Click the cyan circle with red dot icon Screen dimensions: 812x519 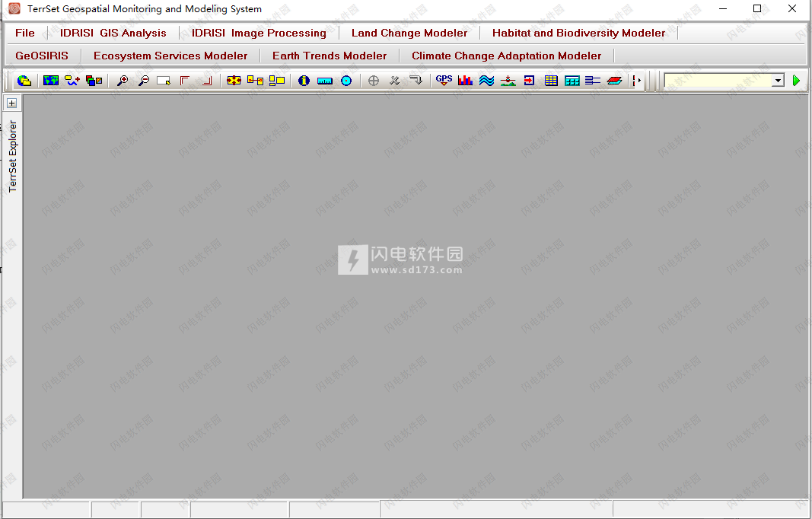tap(346, 80)
